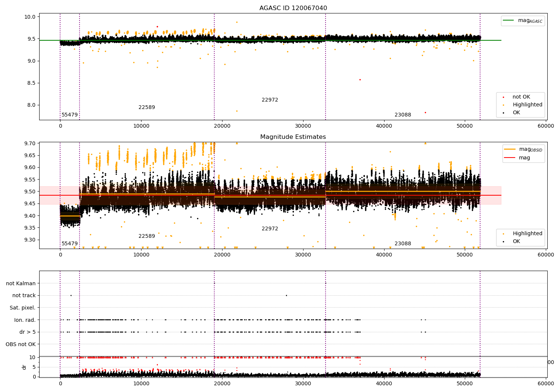Click the 'OBS not OK' axis label
This screenshot has width=560, height=392.
[21, 344]
